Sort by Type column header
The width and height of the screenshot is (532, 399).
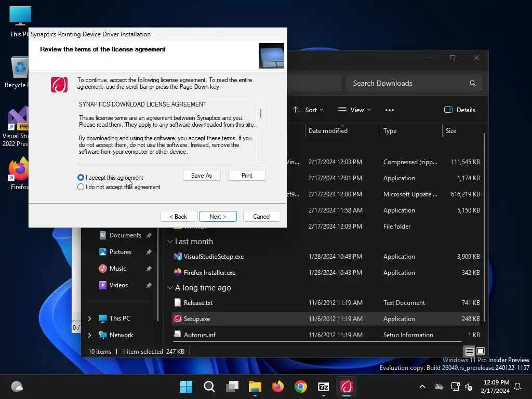390,130
